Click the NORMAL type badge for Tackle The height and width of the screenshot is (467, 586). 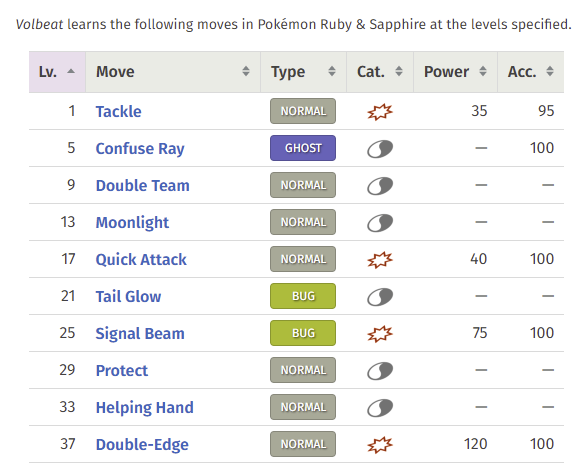(303, 111)
